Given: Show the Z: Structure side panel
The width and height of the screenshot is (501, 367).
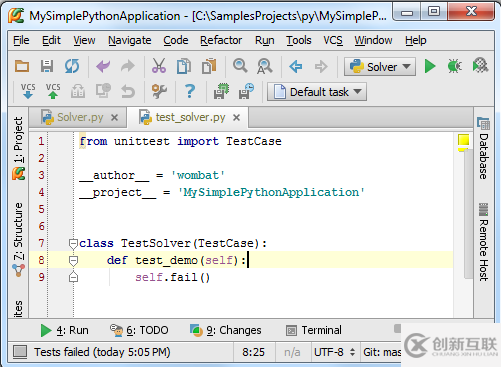Looking at the screenshot, I should pyautogui.click(x=19, y=239).
